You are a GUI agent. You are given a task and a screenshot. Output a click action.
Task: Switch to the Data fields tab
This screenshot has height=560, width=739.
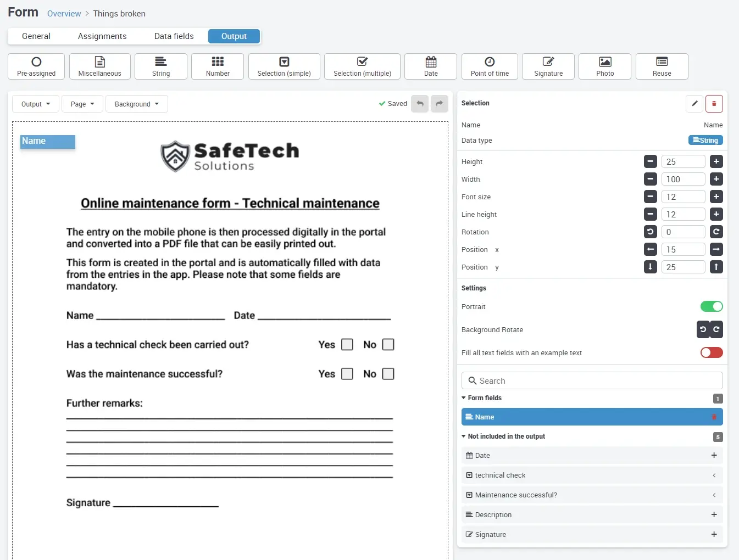(174, 36)
